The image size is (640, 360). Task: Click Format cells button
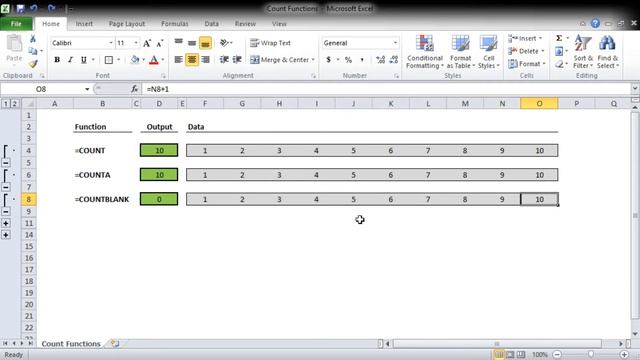pyautogui.click(x=527, y=64)
